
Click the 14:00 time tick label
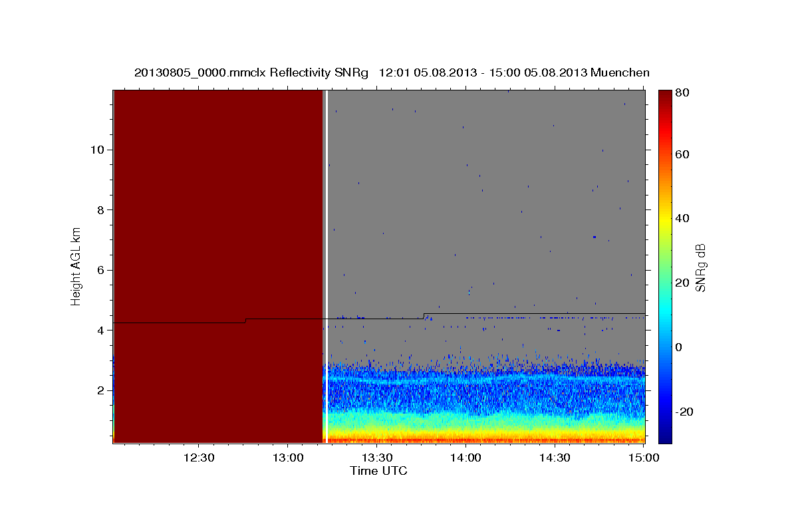465,458
